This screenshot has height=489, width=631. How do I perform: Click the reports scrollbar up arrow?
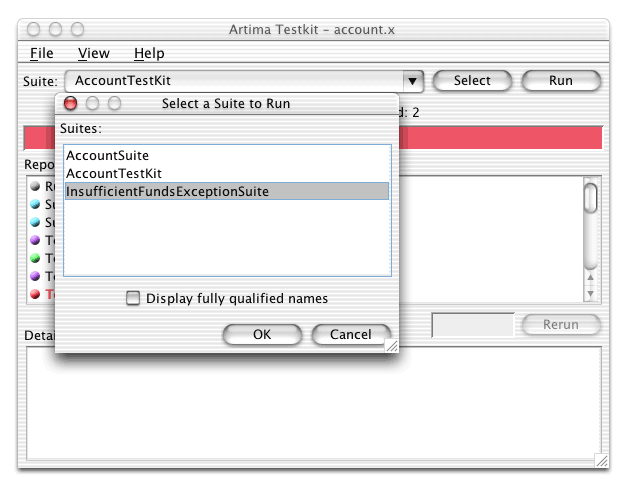click(x=590, y=277)
